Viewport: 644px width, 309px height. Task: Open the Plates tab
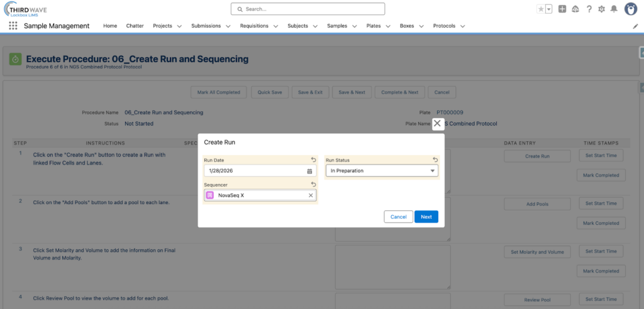374,26
